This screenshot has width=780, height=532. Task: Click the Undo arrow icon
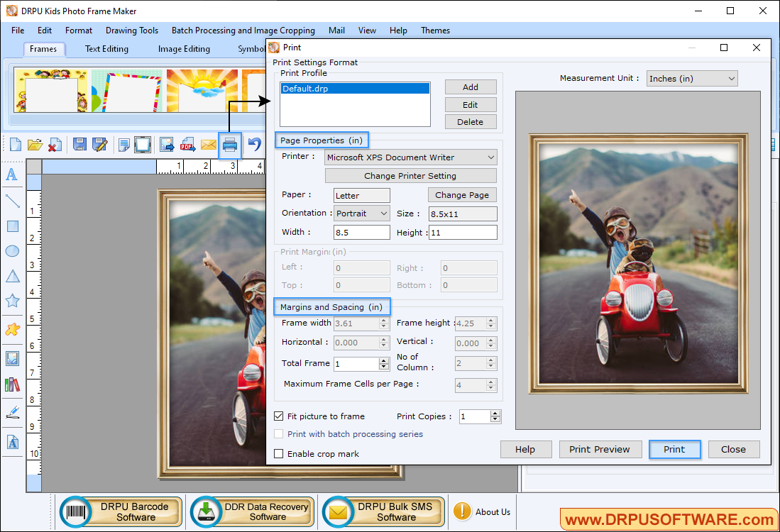coord(253,145)
